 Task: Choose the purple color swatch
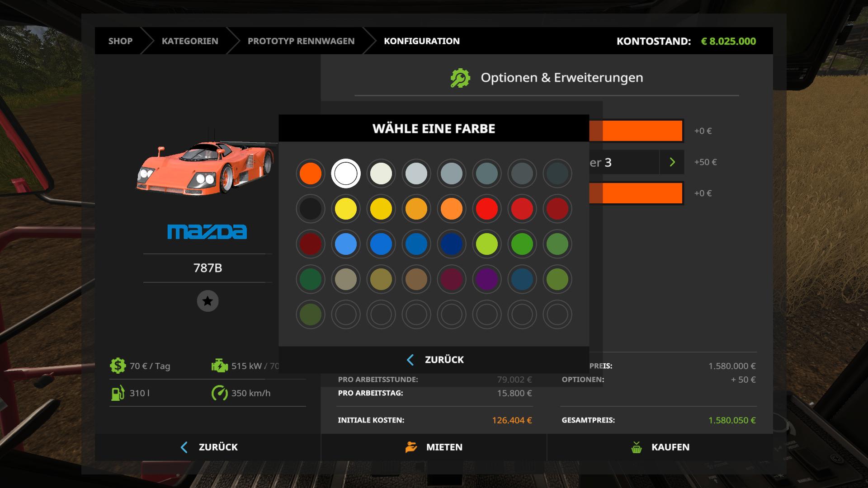click(487, 279)
